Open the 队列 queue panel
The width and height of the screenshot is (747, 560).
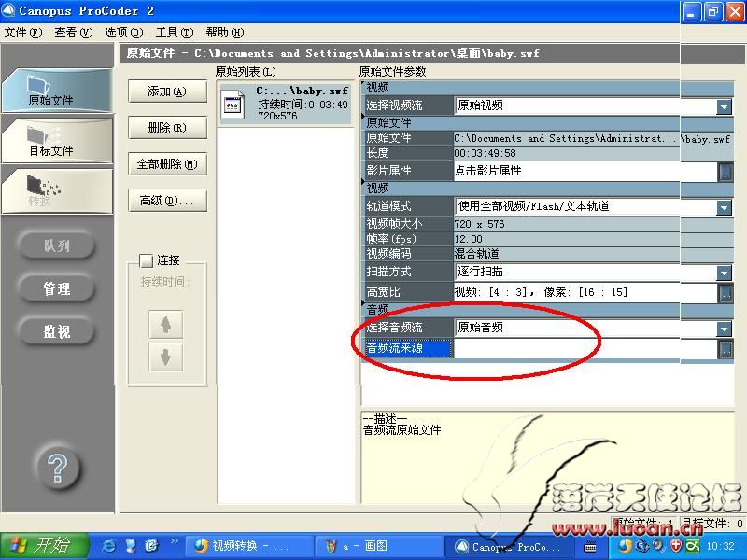(57, 245)
